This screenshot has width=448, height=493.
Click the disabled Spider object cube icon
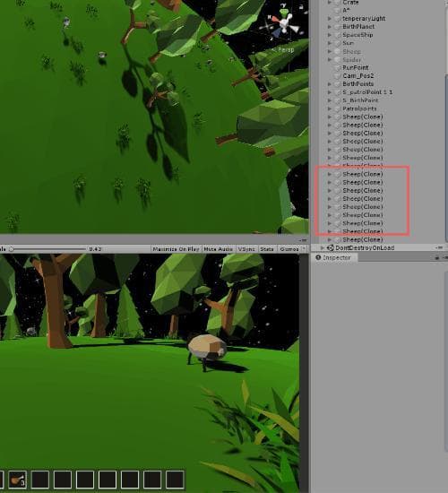point(337,59)
